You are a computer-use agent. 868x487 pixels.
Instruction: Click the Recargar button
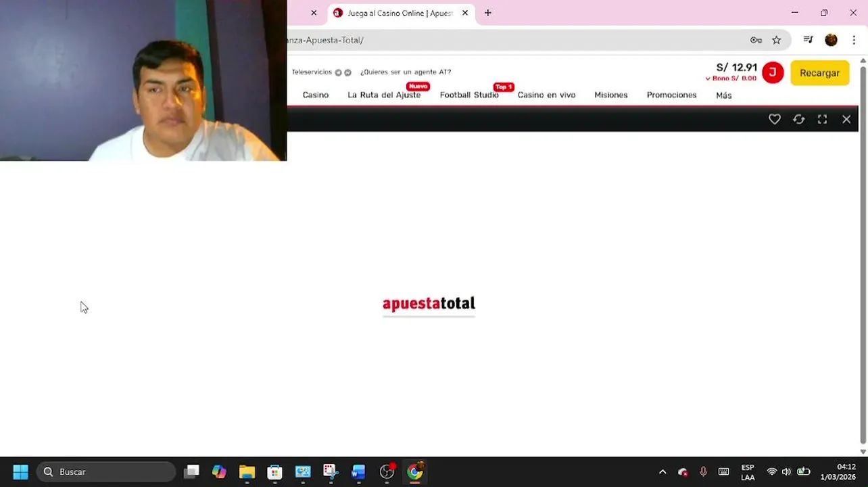pyautogui.click(x=819, y=73)
